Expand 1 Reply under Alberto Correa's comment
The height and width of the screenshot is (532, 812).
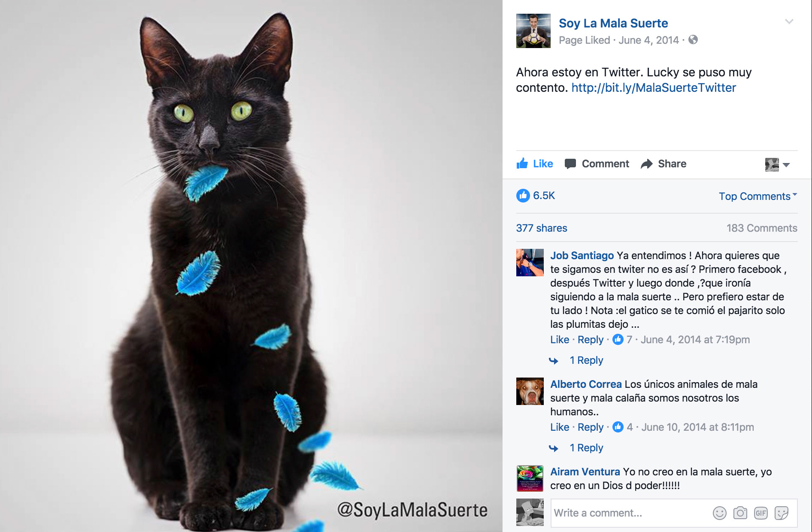[x=586, y=448]
